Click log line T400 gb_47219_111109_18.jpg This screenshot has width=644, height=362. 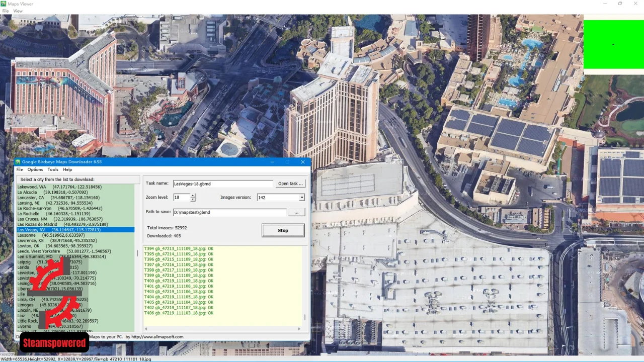tap(179, 281)
